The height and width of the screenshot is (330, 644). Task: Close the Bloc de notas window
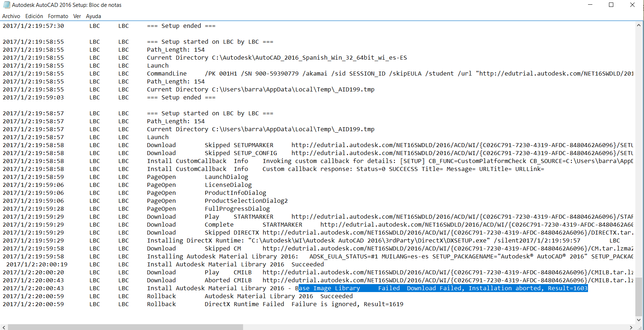632,5
